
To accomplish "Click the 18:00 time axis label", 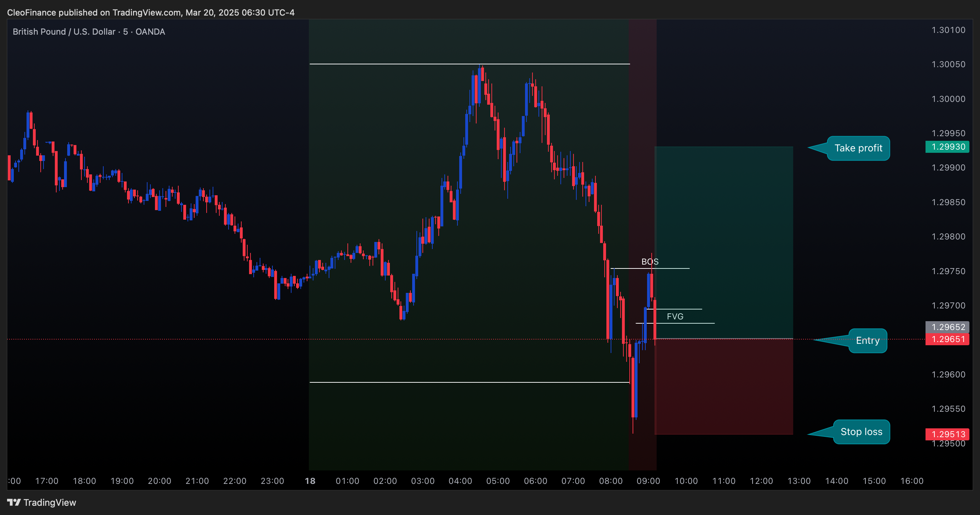I will (x=85, y=481).
